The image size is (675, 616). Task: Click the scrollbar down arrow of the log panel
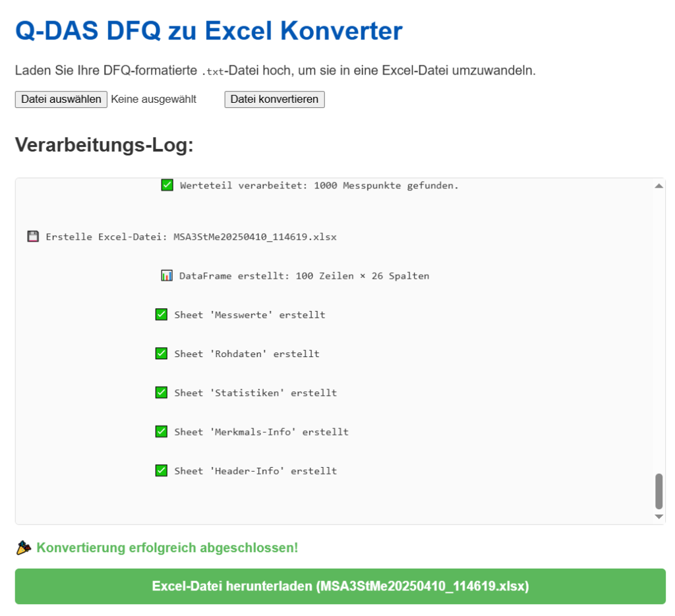tap(658, 515)
